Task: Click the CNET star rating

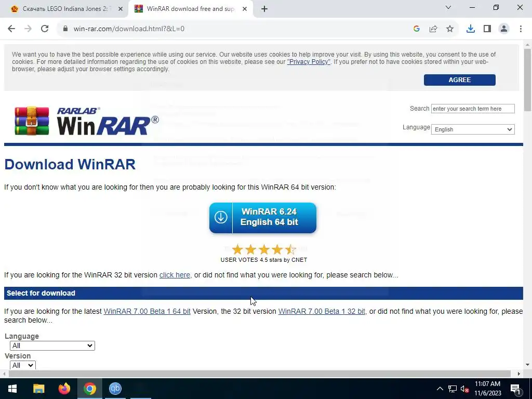Action: click(264, 250)
